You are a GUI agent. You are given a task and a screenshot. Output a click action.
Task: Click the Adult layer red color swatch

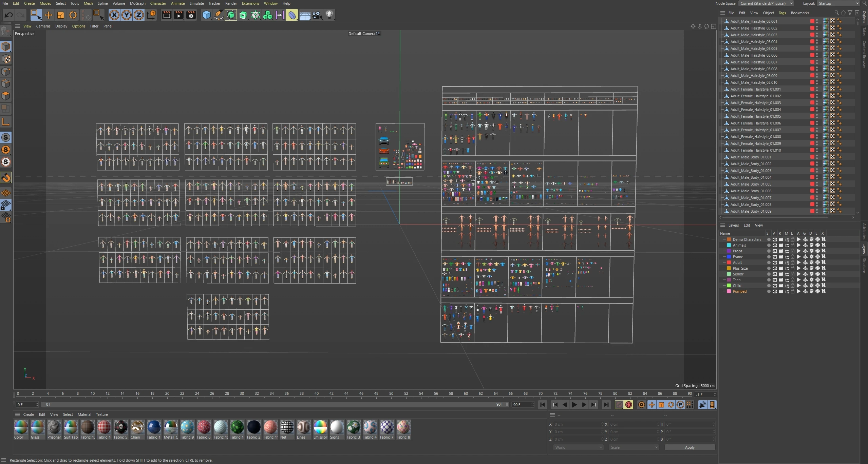[729, 263]
